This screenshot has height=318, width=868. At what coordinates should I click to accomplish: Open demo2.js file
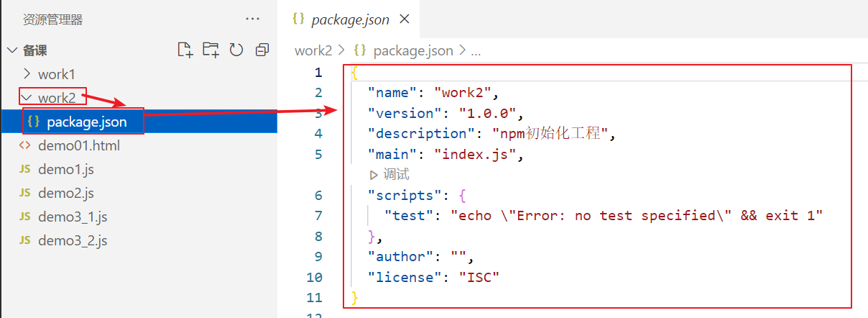click(66, 193)
